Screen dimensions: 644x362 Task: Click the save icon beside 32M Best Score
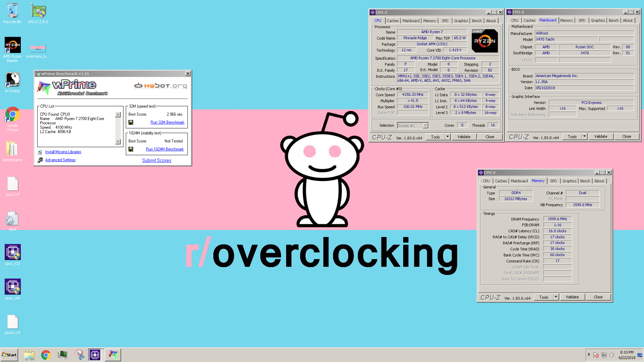(x=131, y=122)
